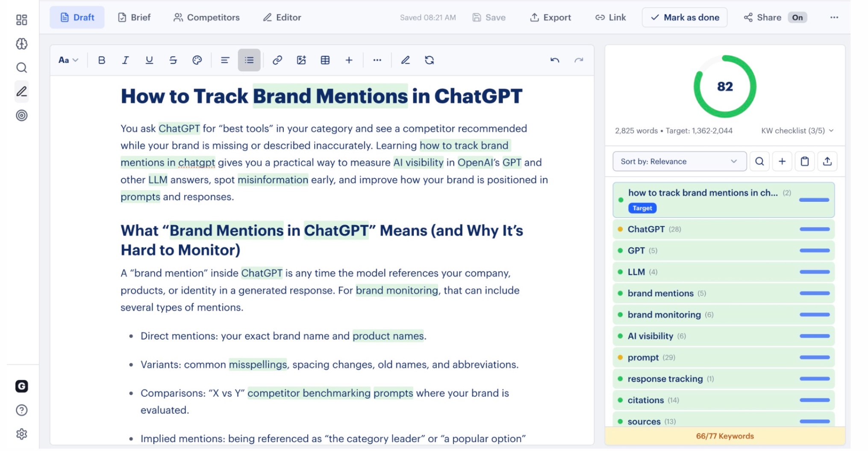Add a keyword with the plus button
Image resolution: width=868 pixels, height=451 pixels.
pos(782,162)
